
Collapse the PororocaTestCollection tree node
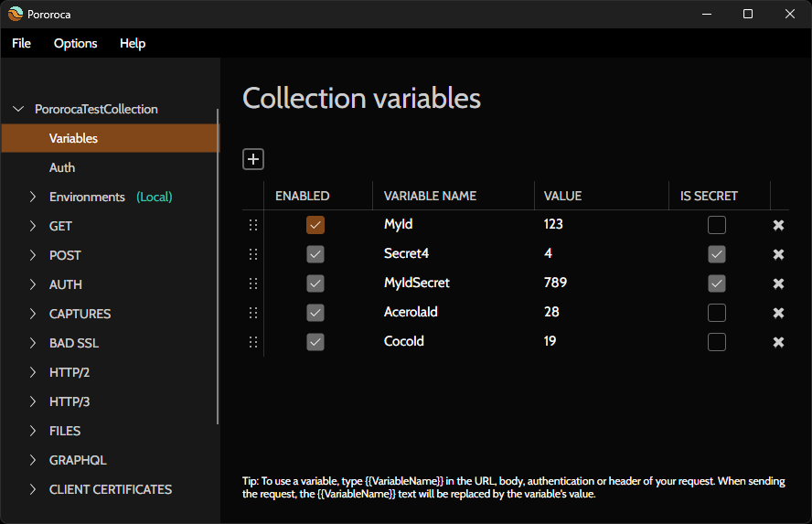pyautogui.click(x=18, y=109)
